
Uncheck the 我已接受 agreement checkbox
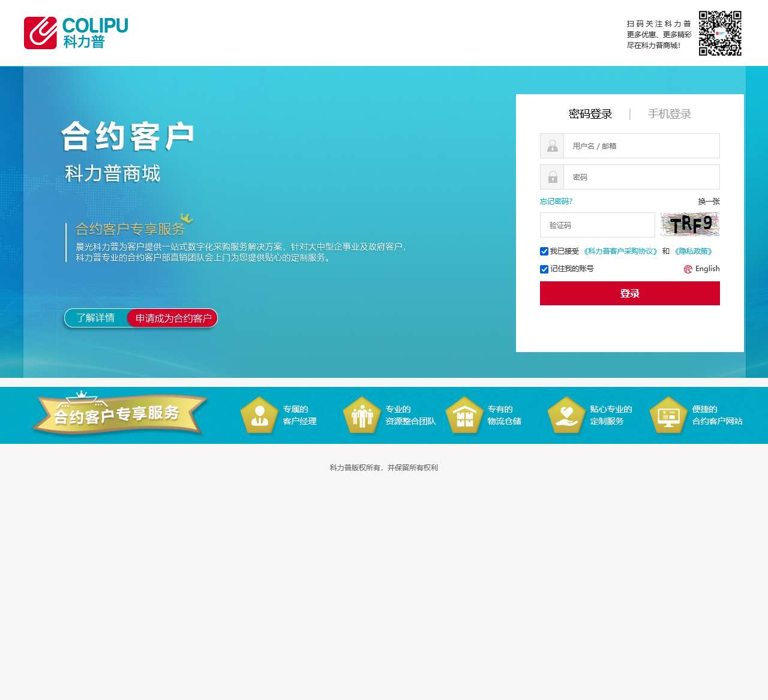pos(544,251)
